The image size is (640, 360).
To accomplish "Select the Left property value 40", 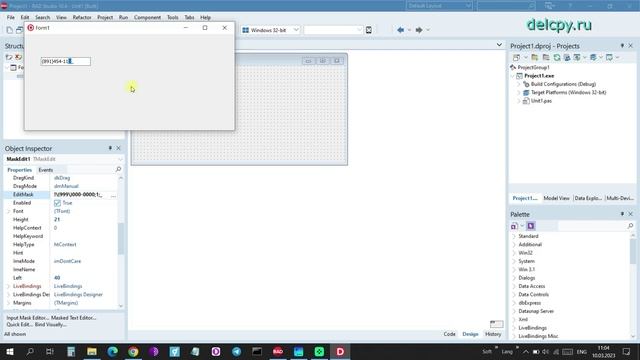I will (57, 278).
